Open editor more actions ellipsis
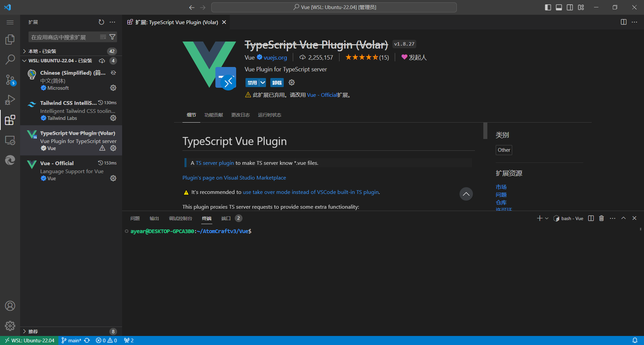Screen dimensions: 644x345 point(634,22)
